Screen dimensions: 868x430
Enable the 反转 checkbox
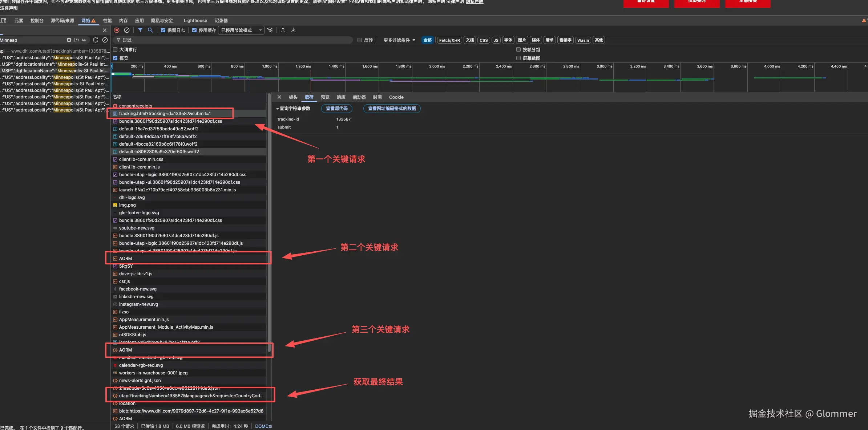pyautogui.click(x=360, y=40)
